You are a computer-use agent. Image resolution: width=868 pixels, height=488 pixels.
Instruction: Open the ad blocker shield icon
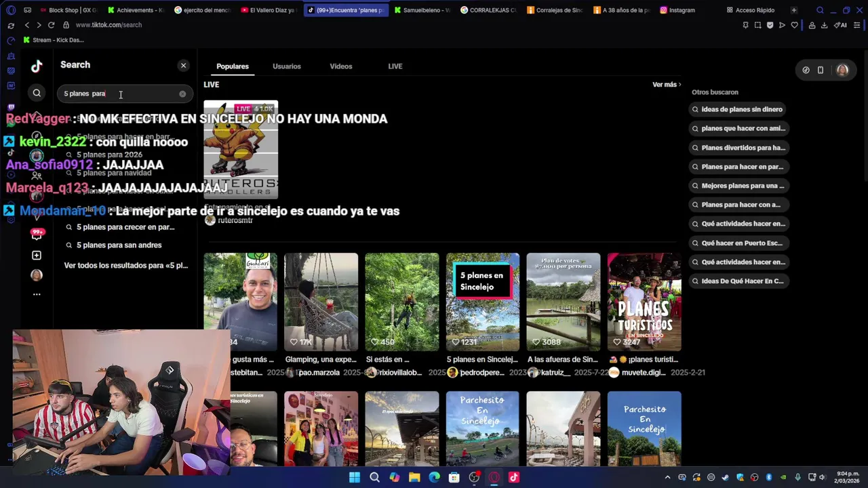[770, 25]
